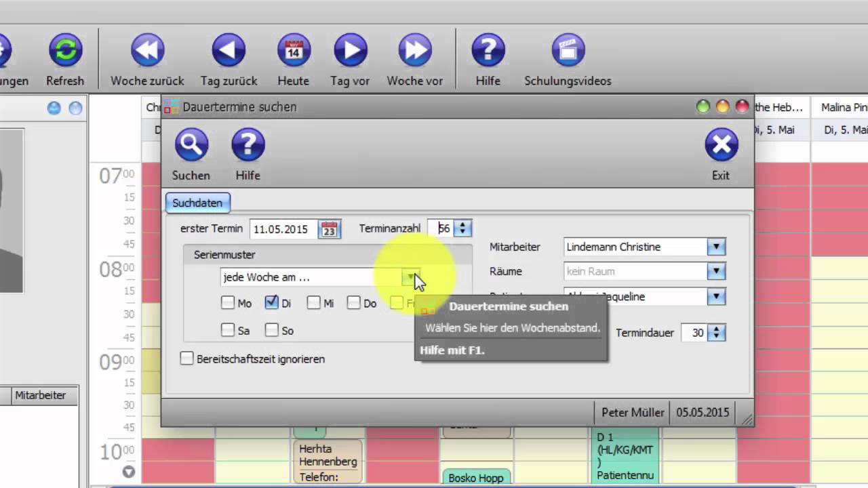
Task: Start search with Suchen magnifier icon
Action: click(191, 146)
